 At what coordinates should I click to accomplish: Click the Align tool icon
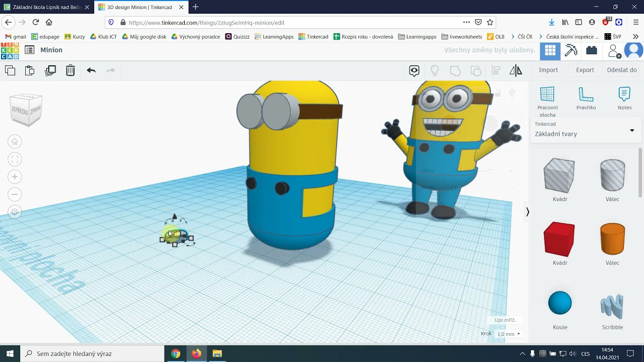[x=496, y=70]
